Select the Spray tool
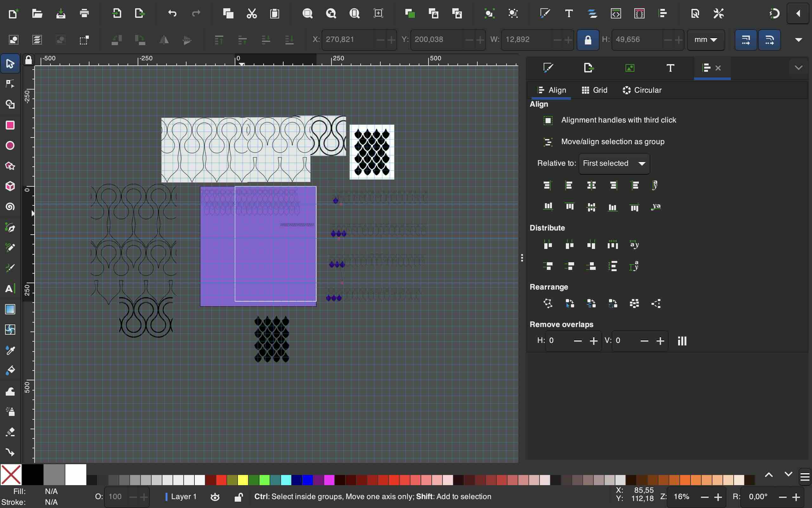Screen dimensions: 812x508 click(x=10, y=411)
